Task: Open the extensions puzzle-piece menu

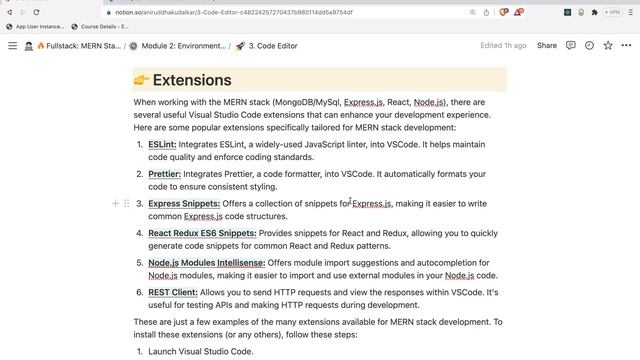Action: coord(595,12)
